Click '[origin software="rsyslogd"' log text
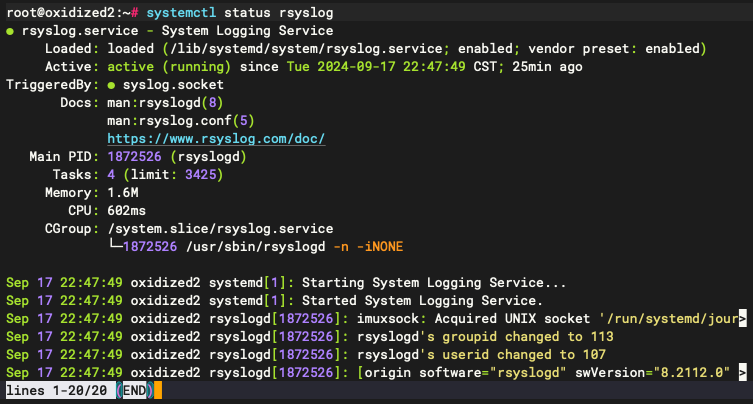 [x=462, y=372]
